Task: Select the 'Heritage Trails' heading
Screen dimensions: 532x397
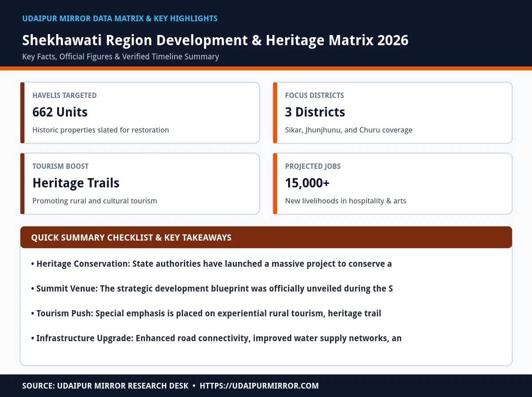Action: [x=76, y=183]
